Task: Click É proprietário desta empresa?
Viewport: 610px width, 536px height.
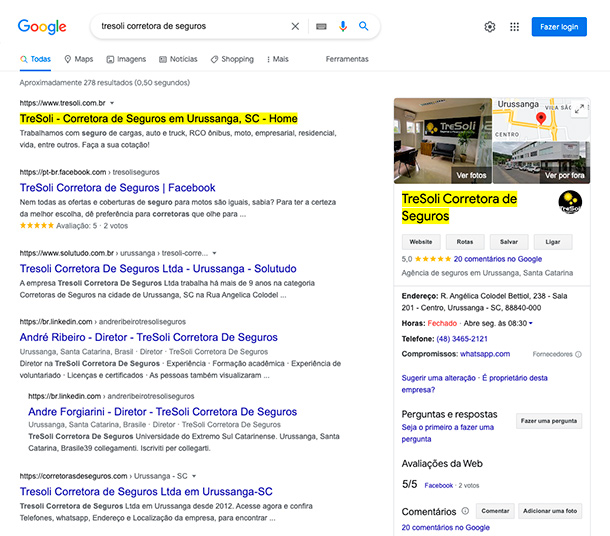Action: coord(475,384)
